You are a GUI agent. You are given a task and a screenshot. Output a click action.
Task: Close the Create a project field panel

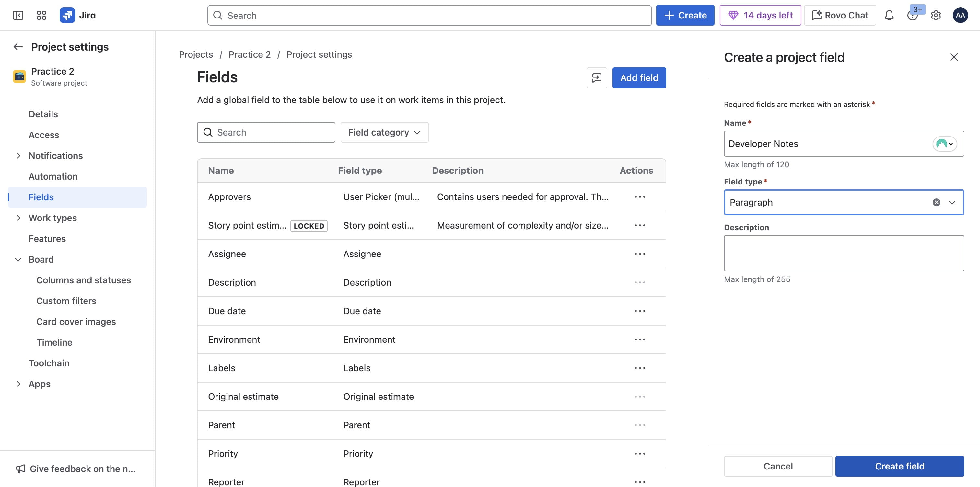coord(953,57)
